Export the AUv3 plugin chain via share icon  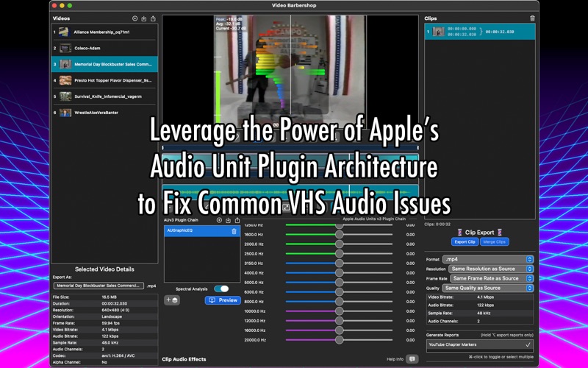pyautogui.click(x=237, y=220)
